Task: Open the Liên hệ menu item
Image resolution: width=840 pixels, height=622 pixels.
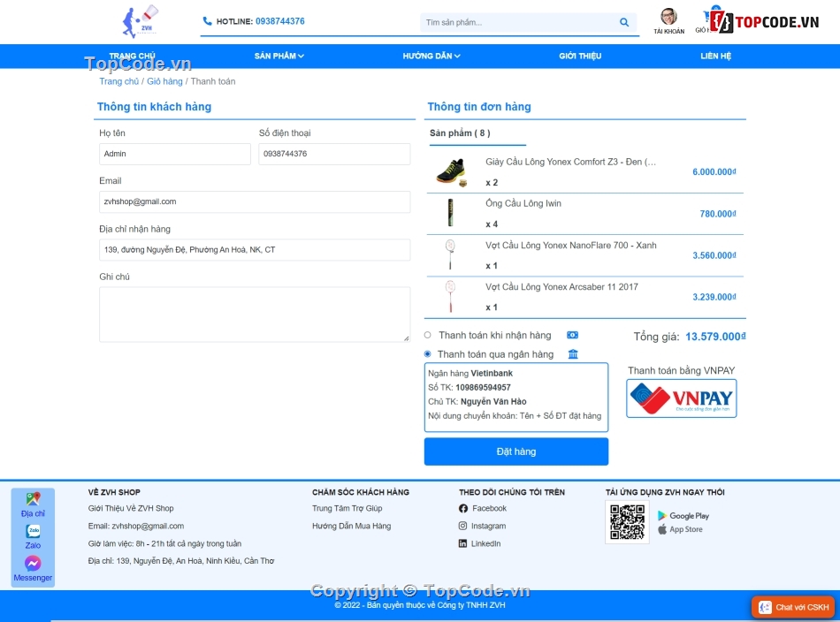Action: point(715,56)
